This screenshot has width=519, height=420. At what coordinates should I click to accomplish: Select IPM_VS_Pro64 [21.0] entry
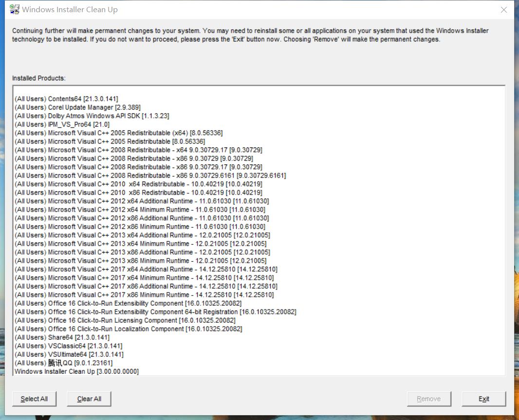[62, 125]
